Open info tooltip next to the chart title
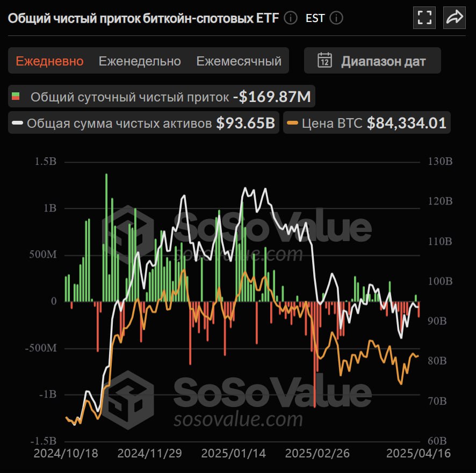476x473 pixels. coord(291,18)
